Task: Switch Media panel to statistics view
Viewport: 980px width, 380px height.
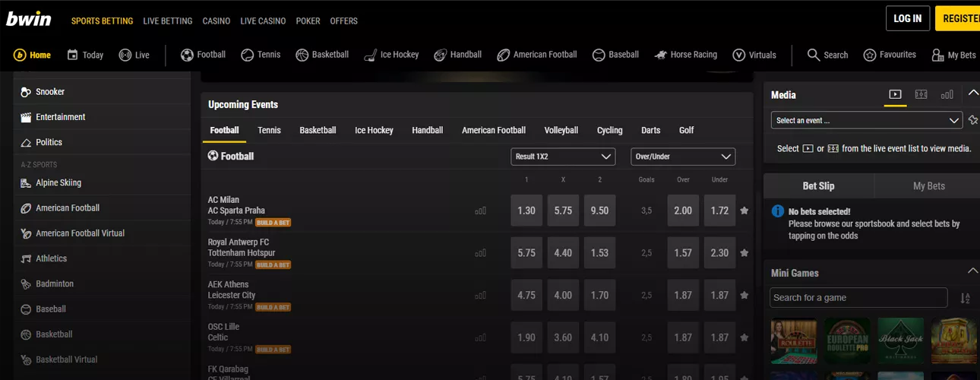Action: pos(947,94)
